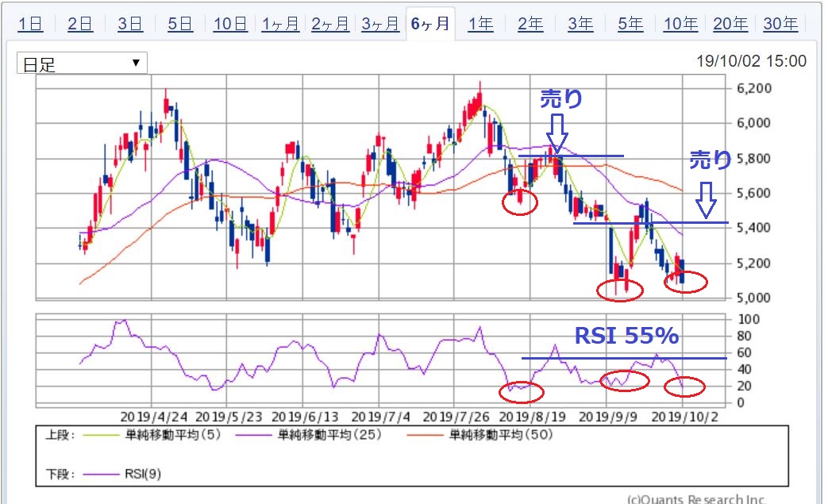Switch to the 3日 range tab
Image resolution: width=828 pixels, height=504 pixels.
tap(130, 24)
